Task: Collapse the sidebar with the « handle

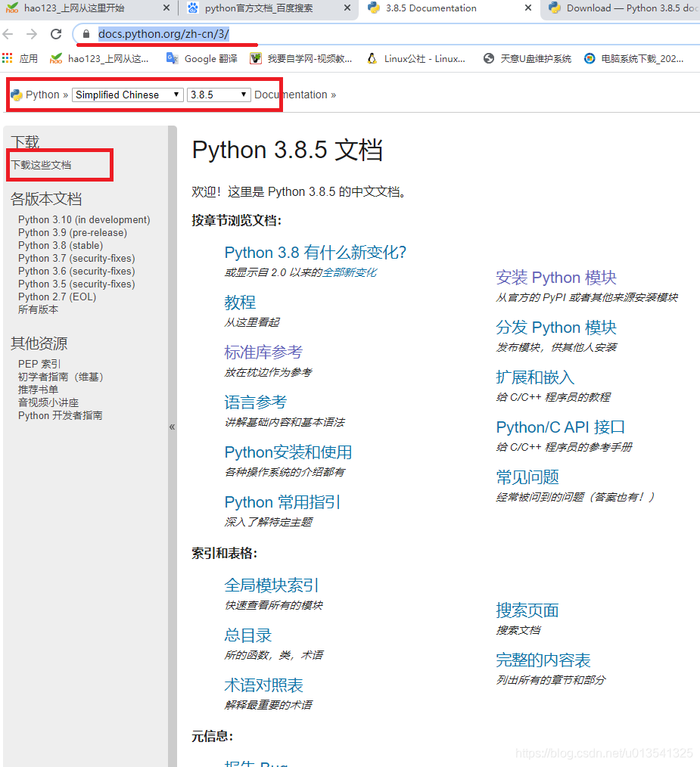Action: [173, 427]
